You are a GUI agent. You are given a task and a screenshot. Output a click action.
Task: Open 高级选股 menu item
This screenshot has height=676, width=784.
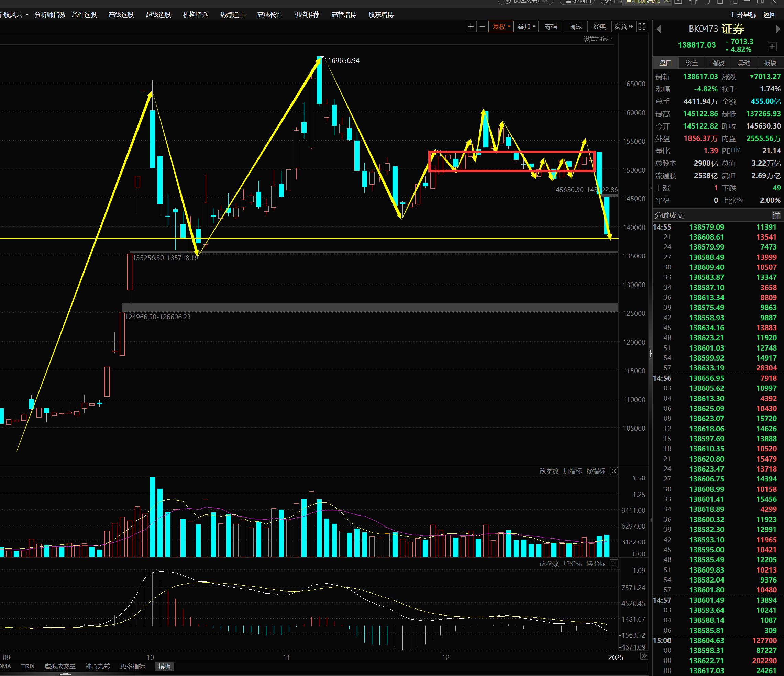121,15
